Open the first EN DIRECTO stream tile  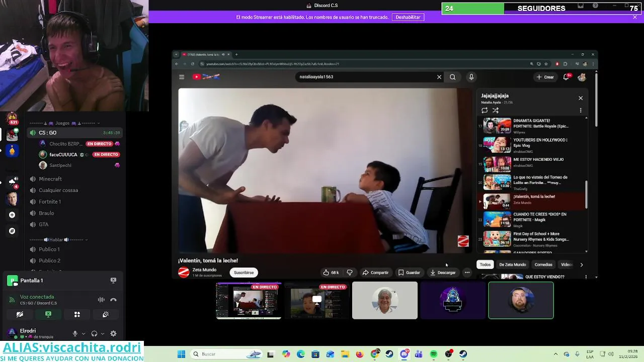tap(249, 301)
